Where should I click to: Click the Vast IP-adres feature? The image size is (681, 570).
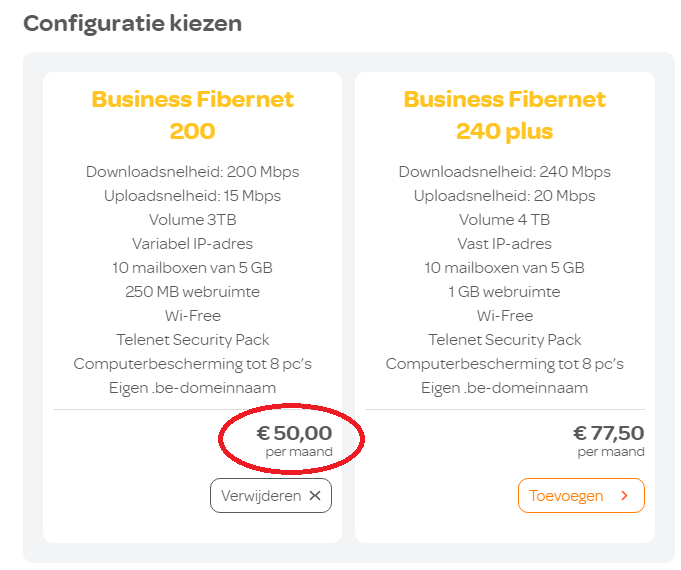pyautogui.click(x=505, y=244)
